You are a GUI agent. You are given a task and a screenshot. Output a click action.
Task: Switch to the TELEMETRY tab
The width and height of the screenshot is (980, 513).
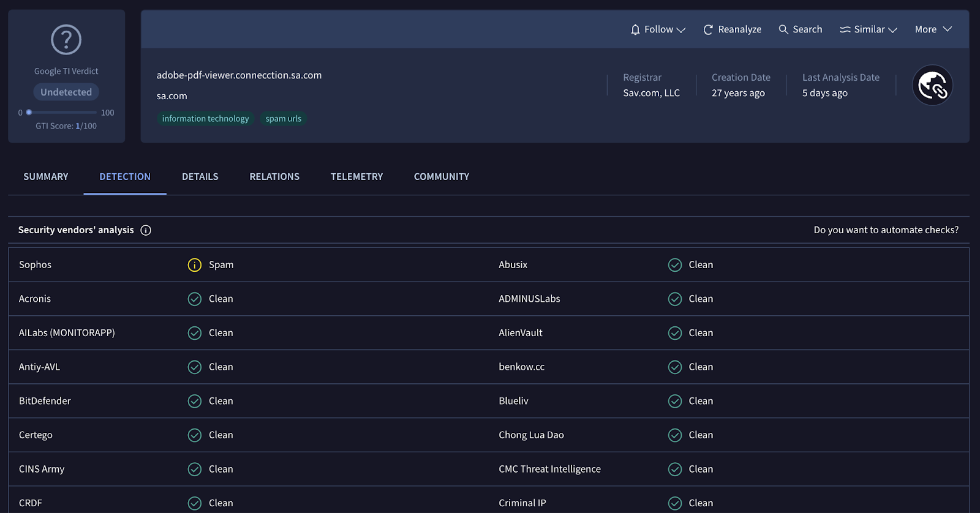[356, 177]
